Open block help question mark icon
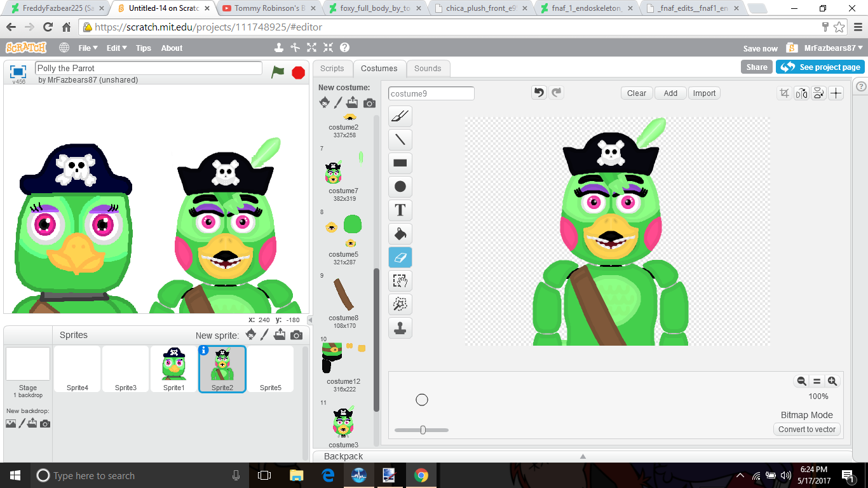This screenshot has width=868, height=488. tap(344, 48)
